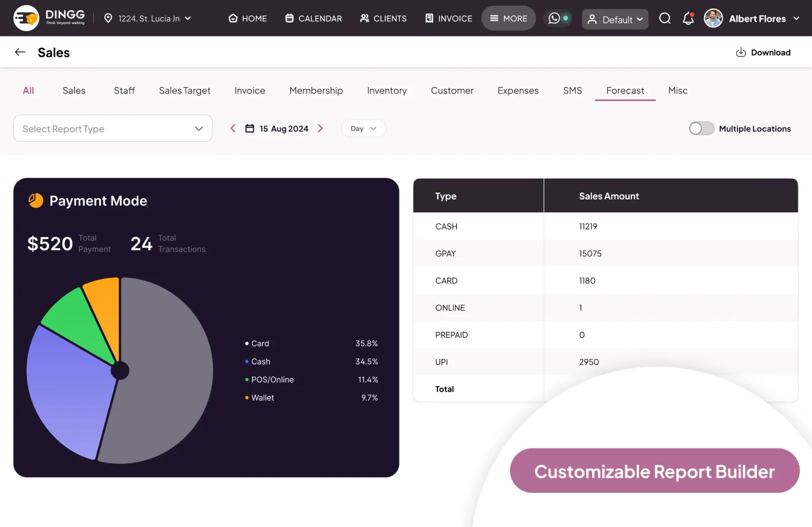Open the MORE menu
The width and height of the screenshot is (812, 527).
(x=509, y=18)
